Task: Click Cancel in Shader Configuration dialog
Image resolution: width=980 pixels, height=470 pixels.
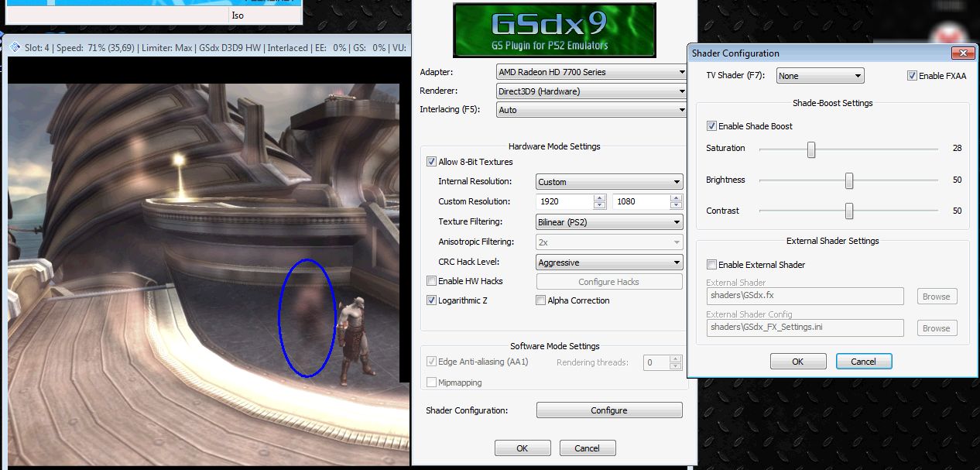Action: [864, 361]
